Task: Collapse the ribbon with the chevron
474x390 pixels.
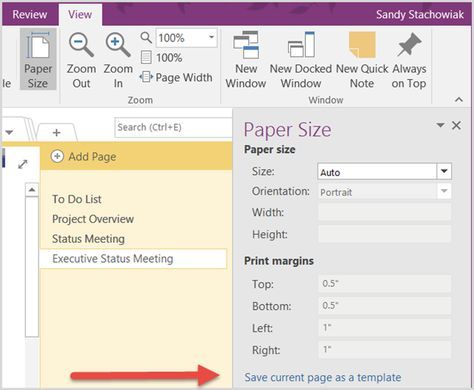Action: point(459,99)
